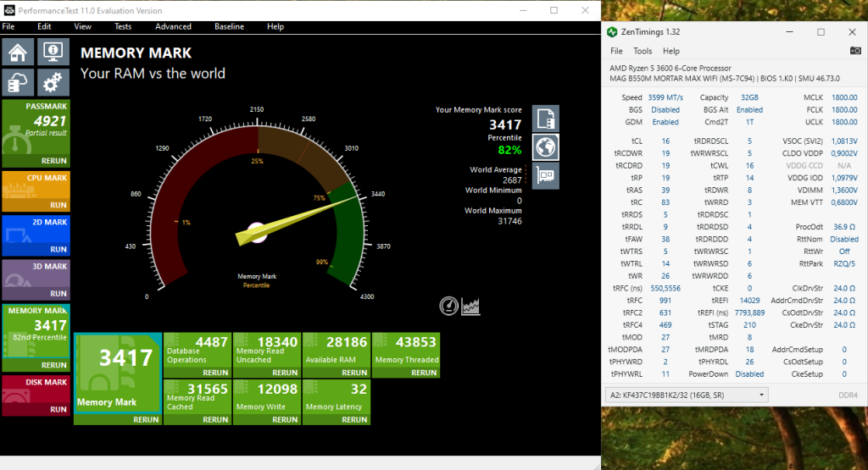Click the tSTAG value 210

pos(749,325)
